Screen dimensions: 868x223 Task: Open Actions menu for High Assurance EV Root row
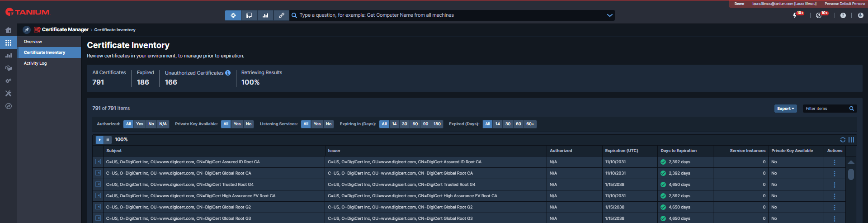pyautogui.click(x=835, y=196)
